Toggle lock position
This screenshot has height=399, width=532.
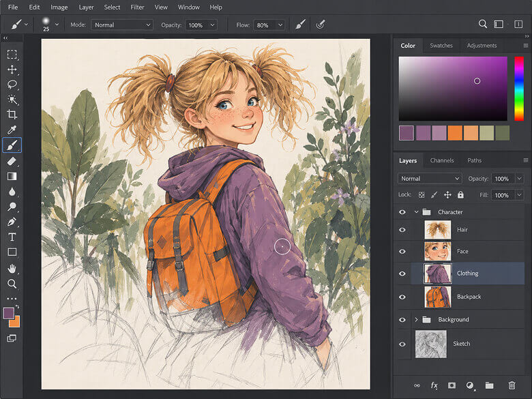click(447, 195)
